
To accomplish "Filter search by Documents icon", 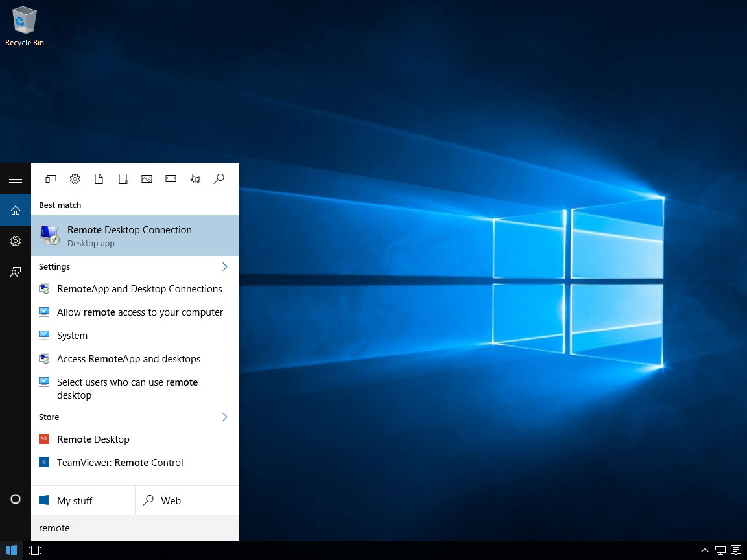I will click(x=99, y=179).
